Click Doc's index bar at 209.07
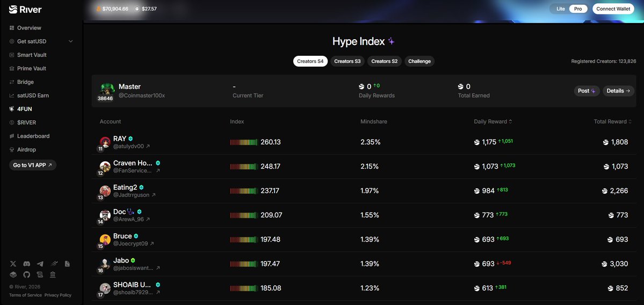Screen dimensions: 644x305 click(x=244, y=215)
